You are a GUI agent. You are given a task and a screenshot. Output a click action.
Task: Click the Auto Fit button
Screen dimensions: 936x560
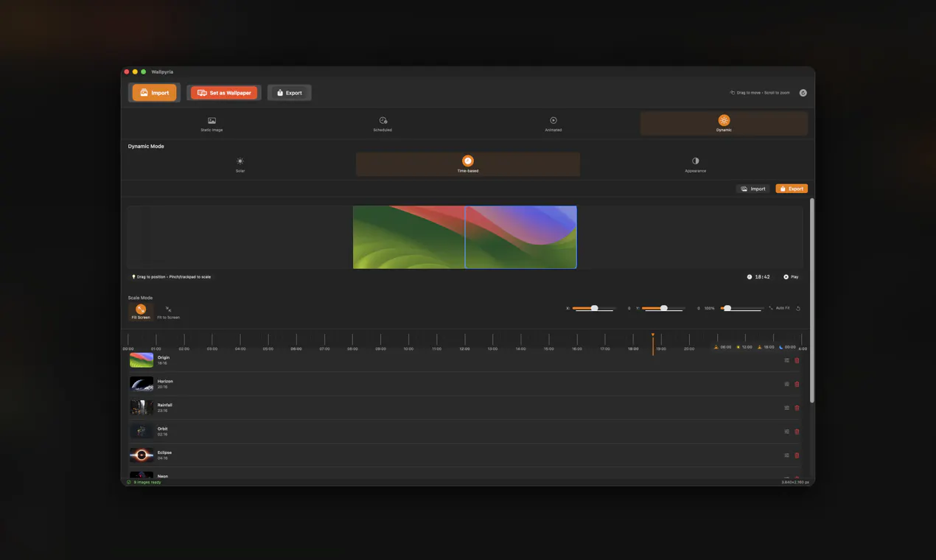[x=779, y=308]
